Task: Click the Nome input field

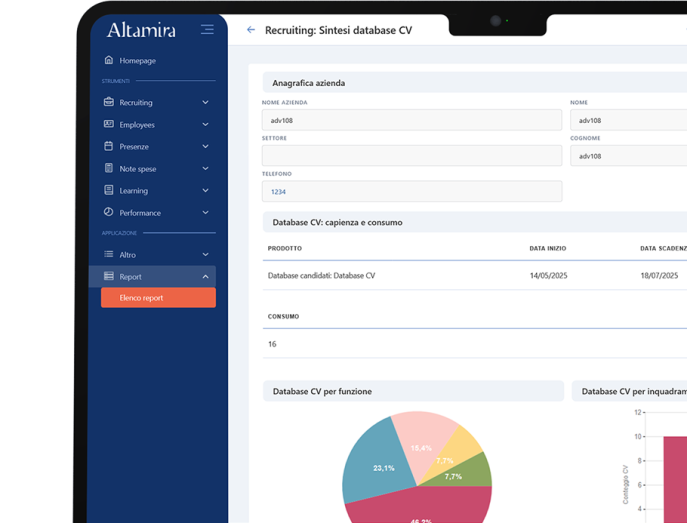Action: click(629, 120)
